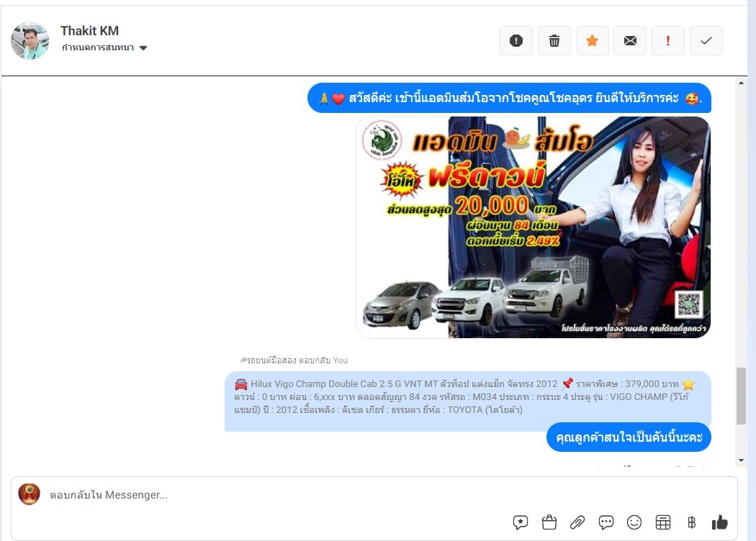This screenshot has height=541, width=756.
Task: Send a thumbs-up like
Action: point(719,522)
